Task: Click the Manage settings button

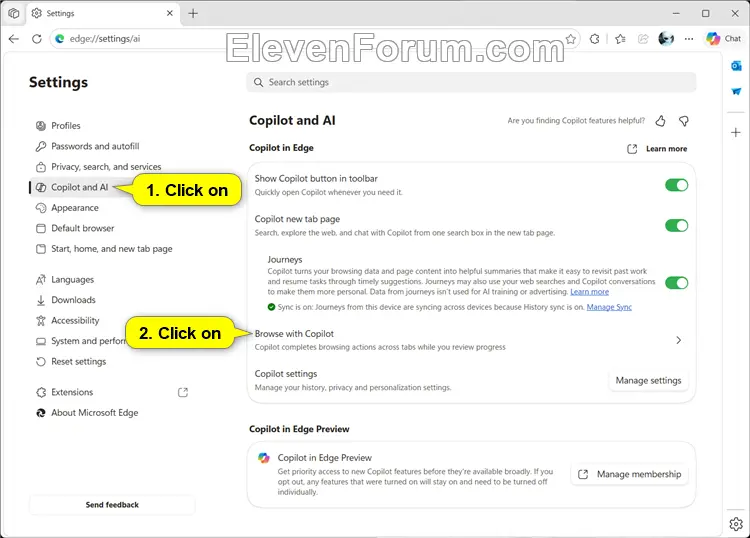Action: 648,381
